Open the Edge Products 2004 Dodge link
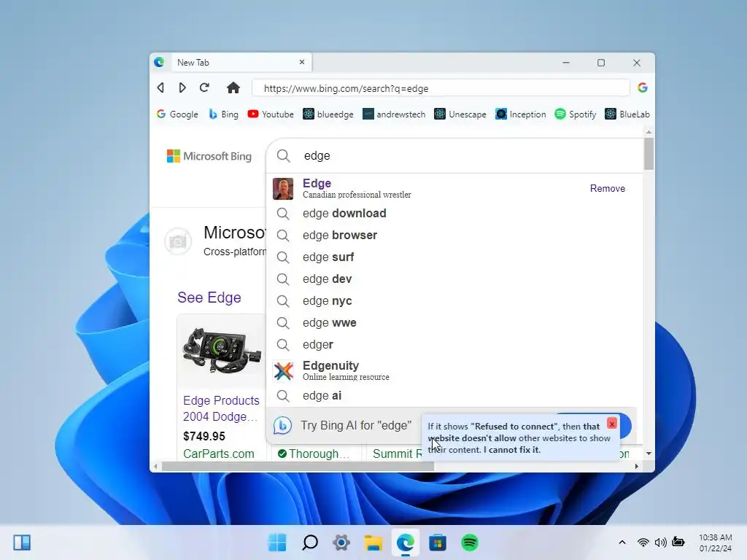The image size is (747, 560). [221, 408]
